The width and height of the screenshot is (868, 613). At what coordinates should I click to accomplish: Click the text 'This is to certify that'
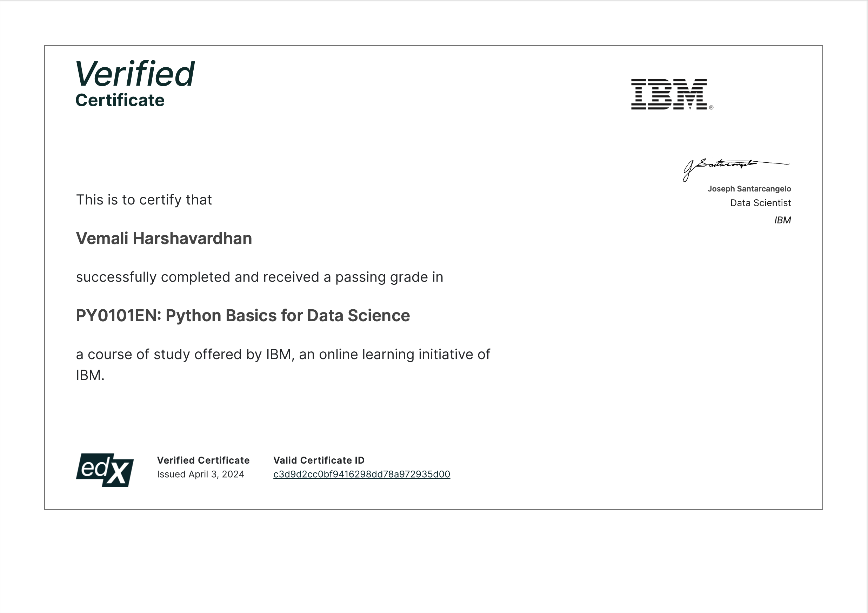[x=143, y=200]
